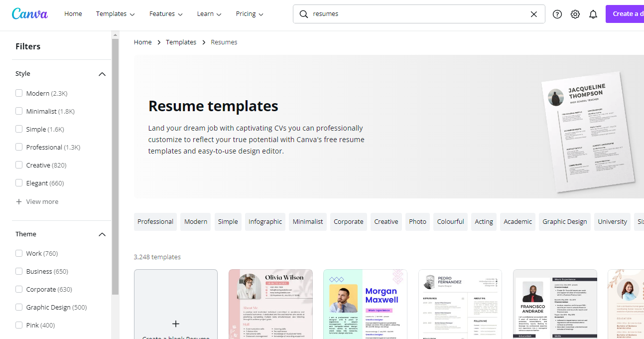The height and width of the screenshot is (339, 644).
Task: Select the Colourful category chip
Action: [451, 222]
